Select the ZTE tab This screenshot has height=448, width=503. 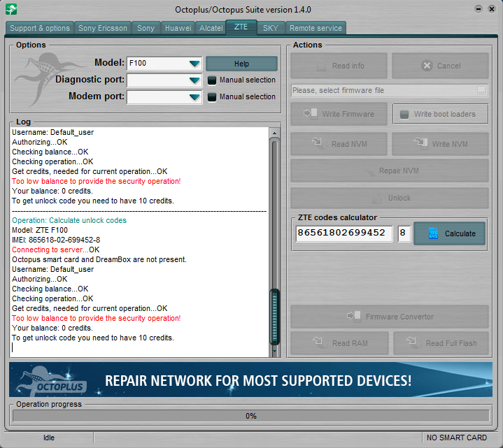point(241,27)
